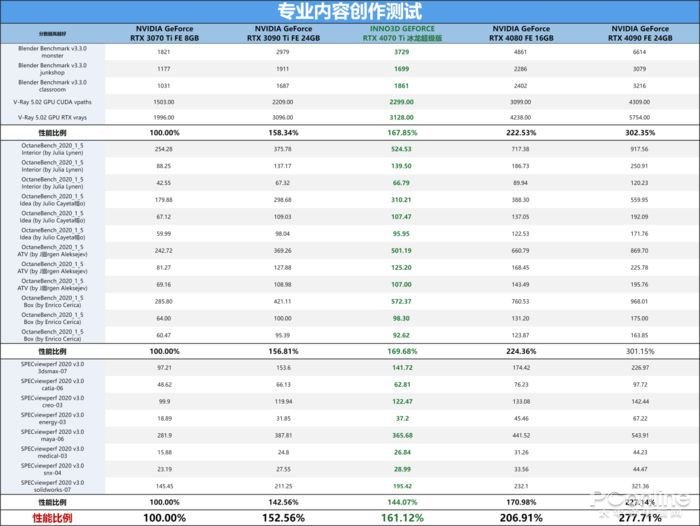
Task: Click the 156.81% performance ratio
Action: [x=283, y=352]
